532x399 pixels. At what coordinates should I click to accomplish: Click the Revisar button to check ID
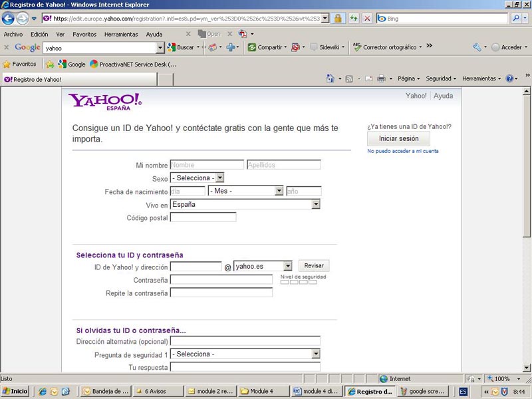pyautogui.click(x=314, y=265)
